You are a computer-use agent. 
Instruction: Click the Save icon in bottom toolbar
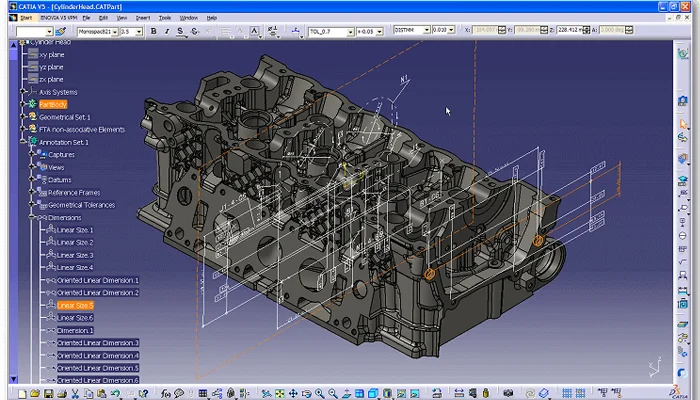[x=49, y=394]
